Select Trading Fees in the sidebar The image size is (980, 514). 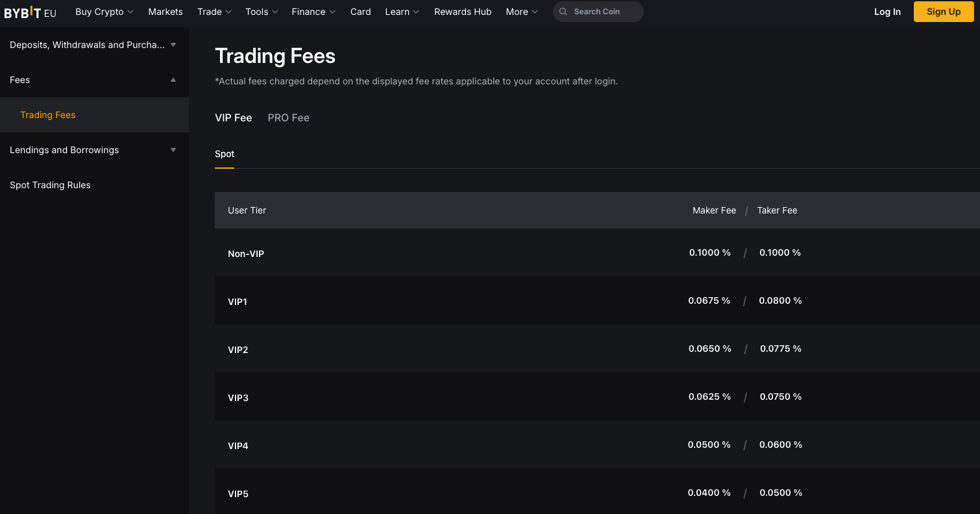[48, 115]
